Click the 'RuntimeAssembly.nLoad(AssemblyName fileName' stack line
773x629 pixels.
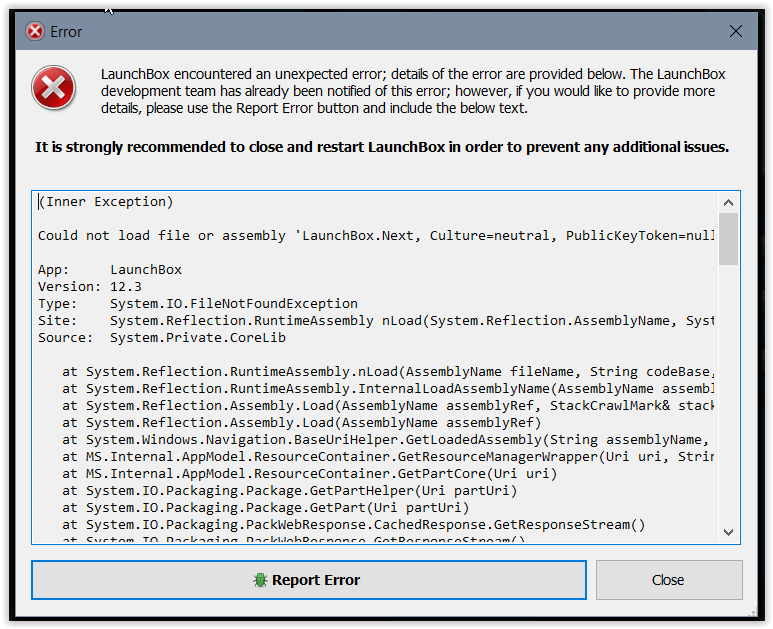pyautogui.click(x=388, y=372)
